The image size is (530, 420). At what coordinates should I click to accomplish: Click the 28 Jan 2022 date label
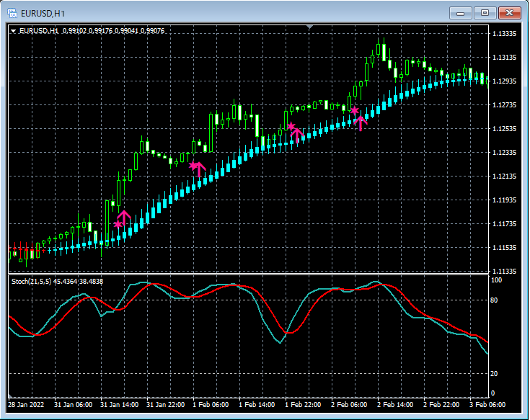tap(27, 404)
